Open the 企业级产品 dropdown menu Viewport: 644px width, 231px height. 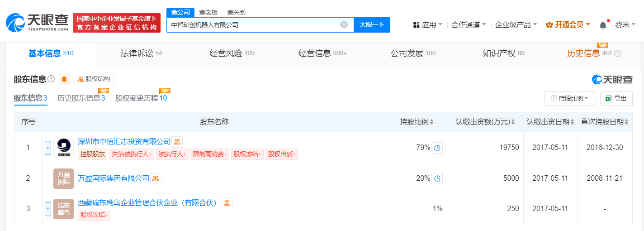[x=516, y=25]
